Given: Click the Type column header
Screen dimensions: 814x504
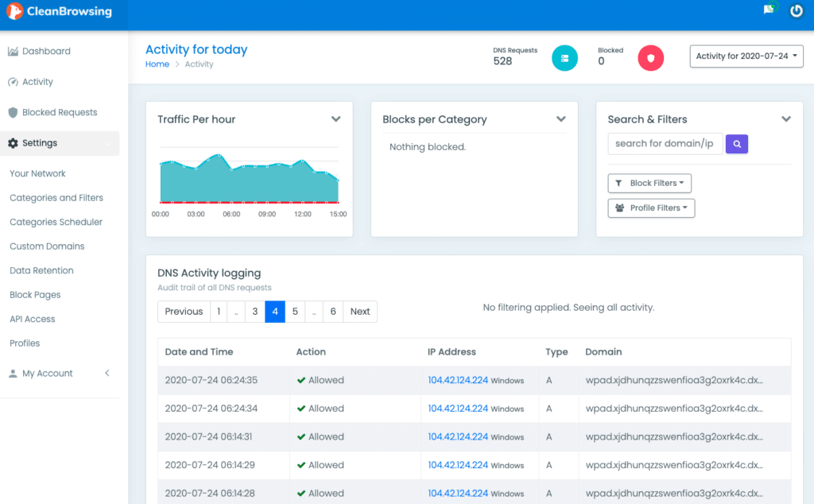Looking at the screenshot, I should 556,352.
